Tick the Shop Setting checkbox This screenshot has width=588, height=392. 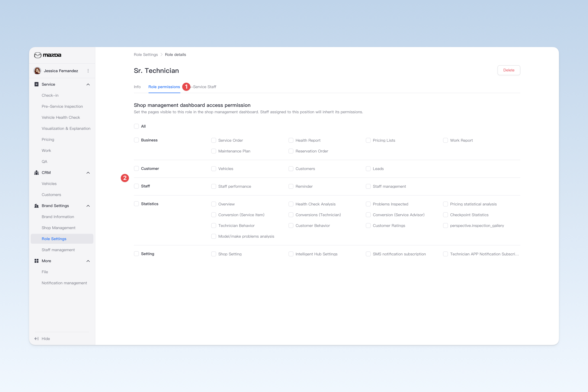(x=214, y=254)
